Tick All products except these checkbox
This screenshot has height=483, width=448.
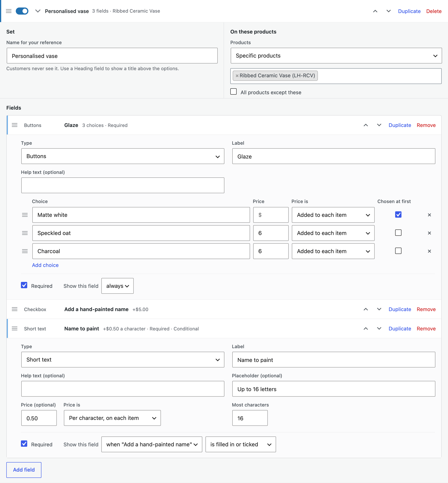tap(233, 92)
